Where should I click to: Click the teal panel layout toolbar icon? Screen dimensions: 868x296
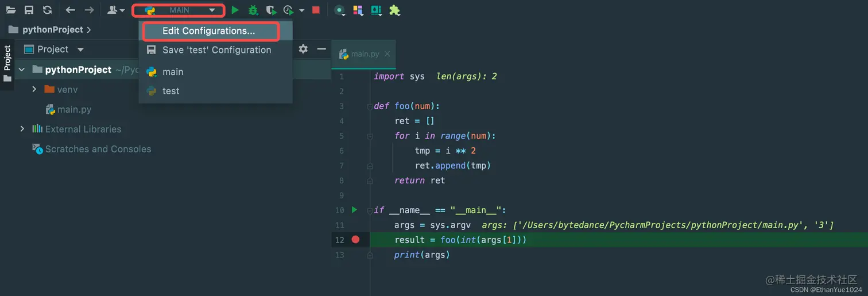376,10
